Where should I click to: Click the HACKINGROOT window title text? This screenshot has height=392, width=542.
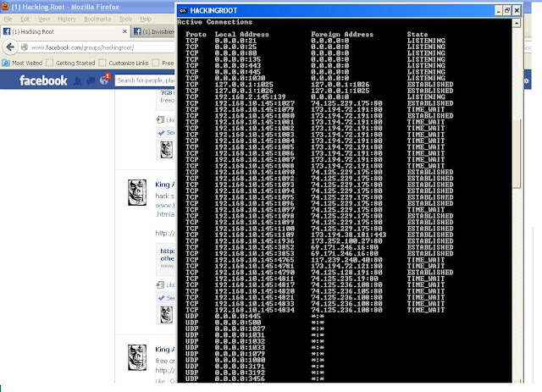click(x=213, y=11)
